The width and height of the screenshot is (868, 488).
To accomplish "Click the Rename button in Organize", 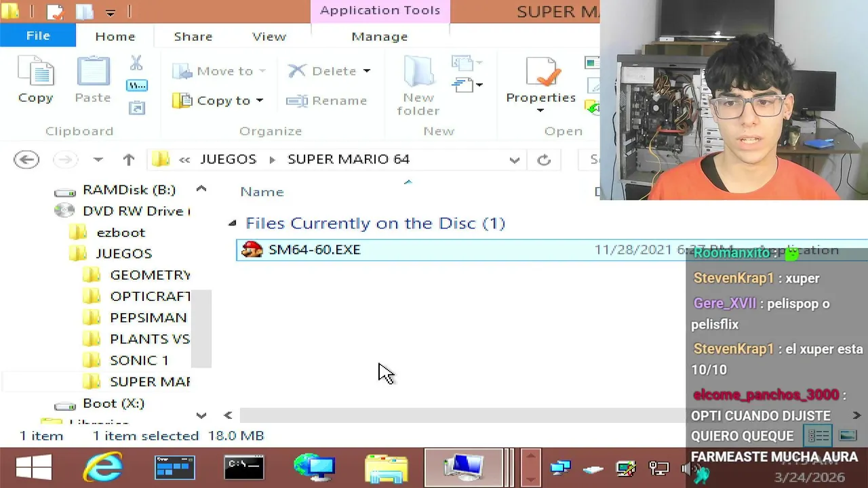I will pos(327,100).
